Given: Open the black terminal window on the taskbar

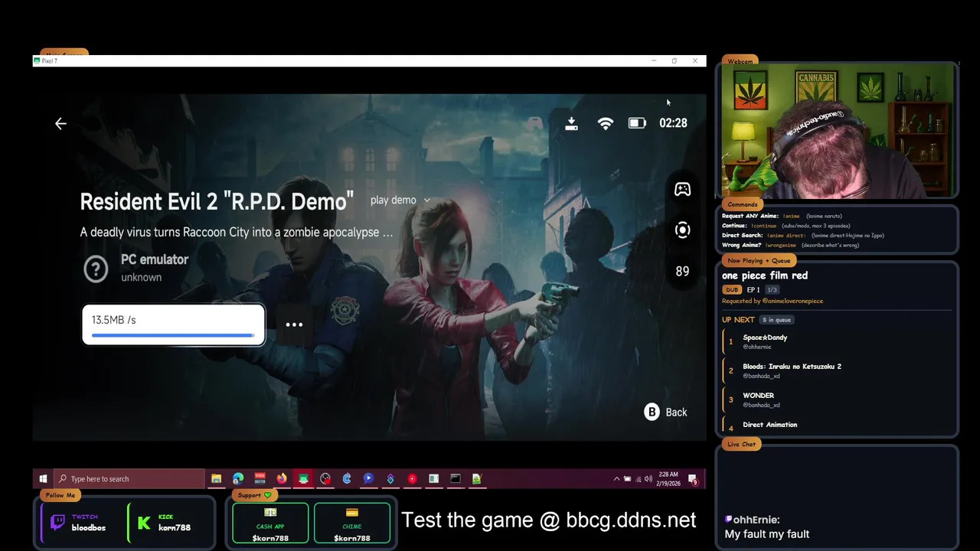Looking at the screenshot, I should pyautogui.click(x=456, y=479).
